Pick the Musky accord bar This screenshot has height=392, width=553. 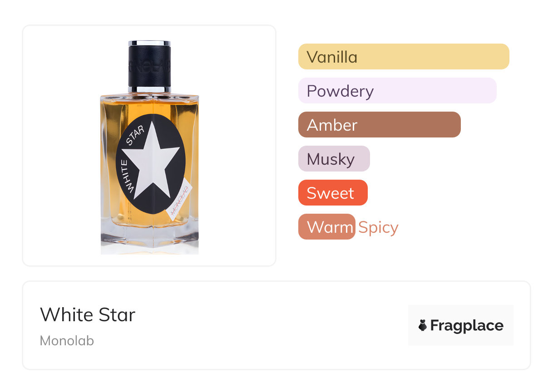(x=334, y=159)
